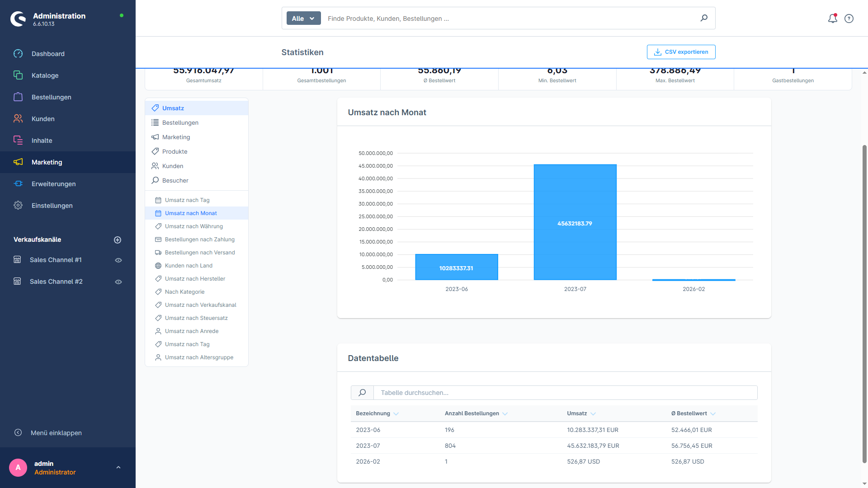
Task: Select the Besucher magnifier icon in statistics list
Action: click(x=155, y=180)
